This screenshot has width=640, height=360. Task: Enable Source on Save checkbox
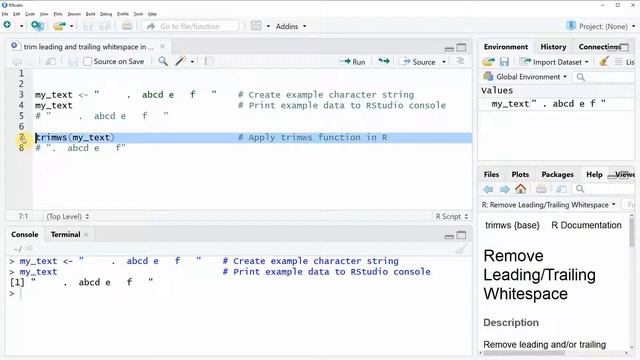coord(87,62)
